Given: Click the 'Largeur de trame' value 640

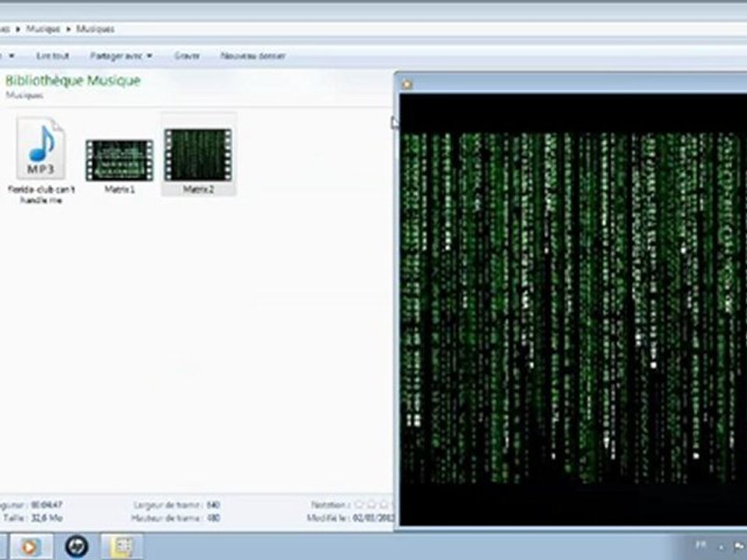Looking at the screenshot, I should click(213, 505).
